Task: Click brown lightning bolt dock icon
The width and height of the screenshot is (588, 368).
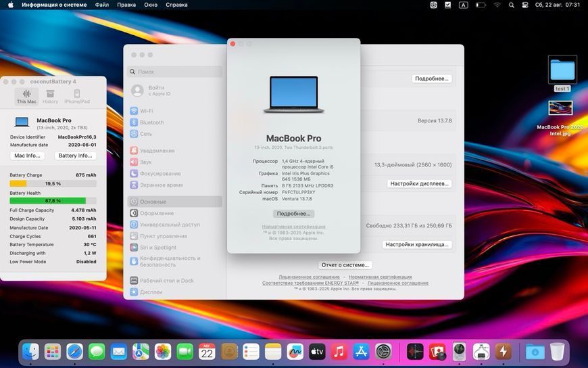Action: tap(504, 352)
